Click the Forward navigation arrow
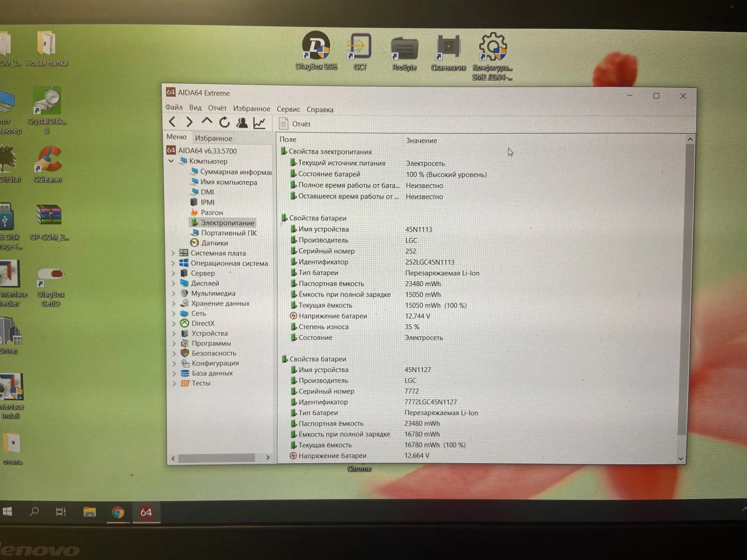This screenshot has width=747, height=560. pyautogui.click(x=189, y=122)
